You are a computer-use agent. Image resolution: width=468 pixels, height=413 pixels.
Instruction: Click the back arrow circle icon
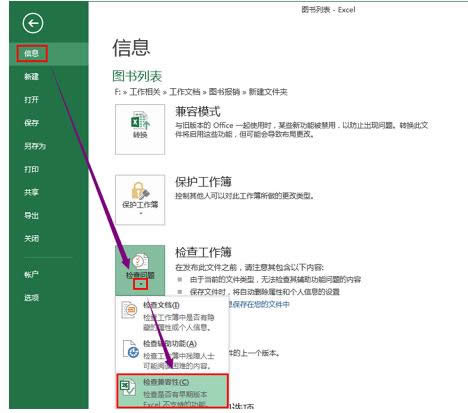click(33, 23)
